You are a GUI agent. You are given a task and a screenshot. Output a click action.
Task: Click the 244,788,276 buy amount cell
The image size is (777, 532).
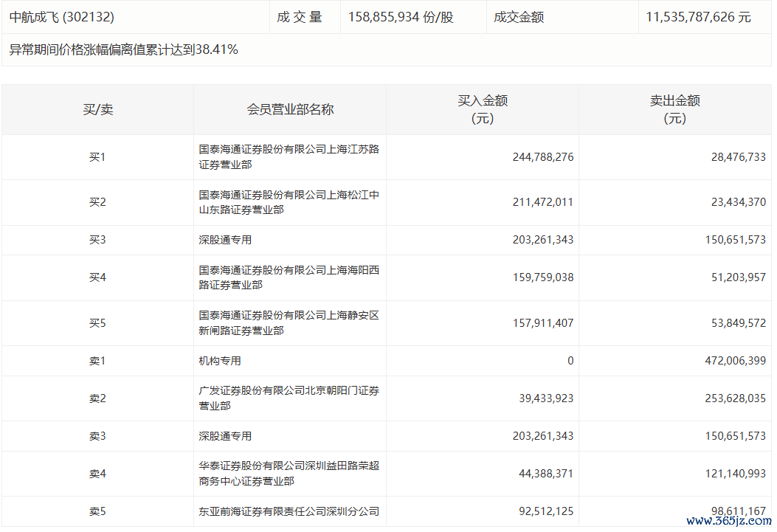pyautogui.click(x=543, y=157)
